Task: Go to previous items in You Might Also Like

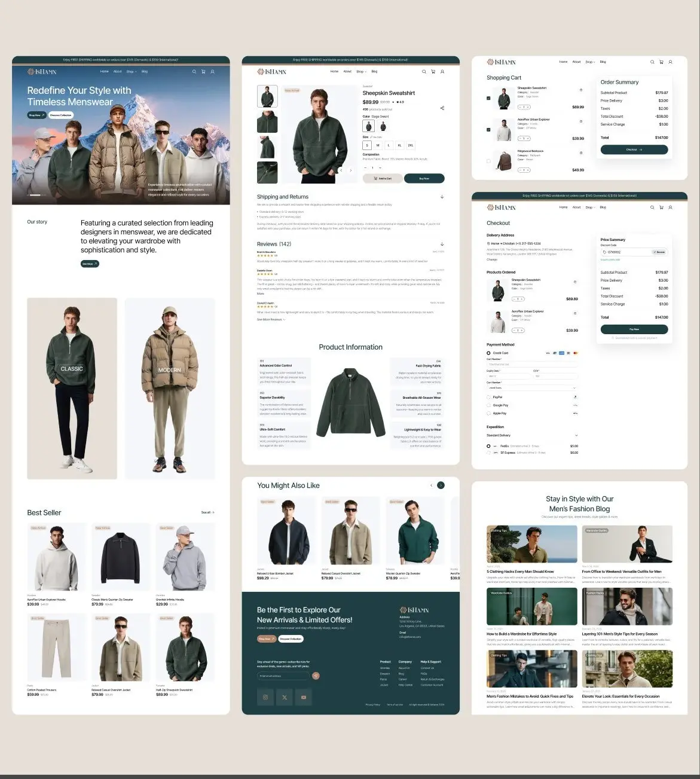Action: 431,485
